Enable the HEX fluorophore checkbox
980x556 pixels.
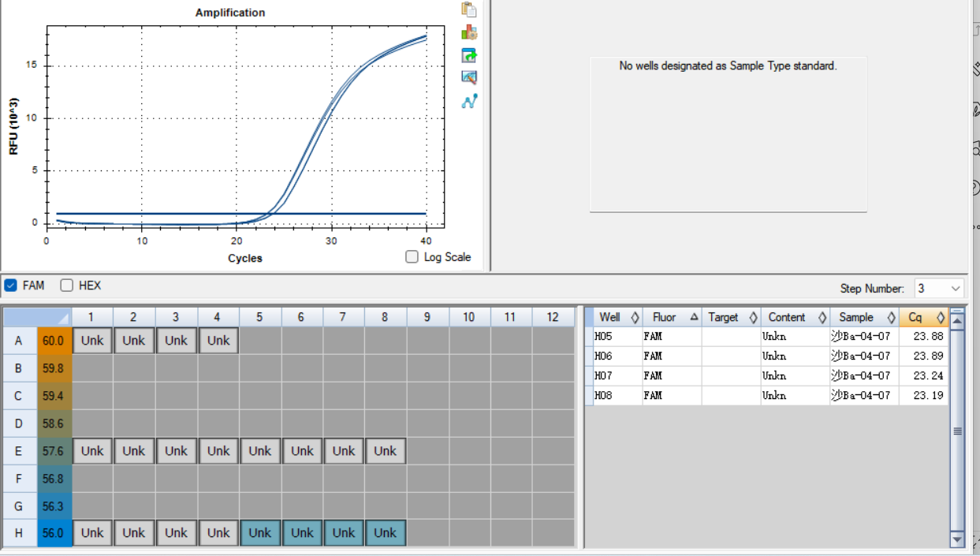point(67,285)
